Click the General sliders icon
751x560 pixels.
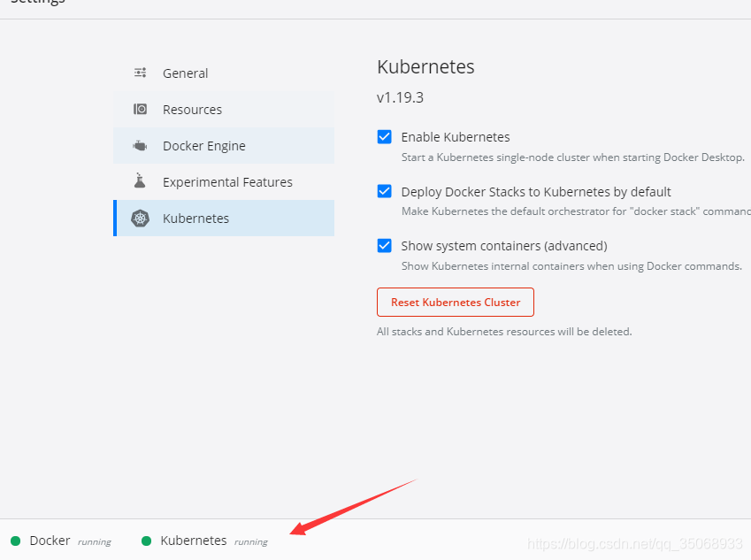141,73
